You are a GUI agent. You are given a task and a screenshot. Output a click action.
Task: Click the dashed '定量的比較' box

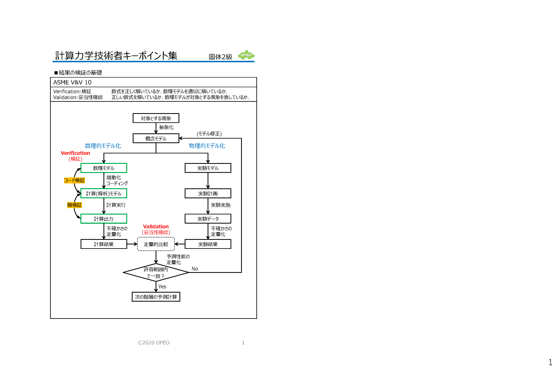(x=156, y=244)
